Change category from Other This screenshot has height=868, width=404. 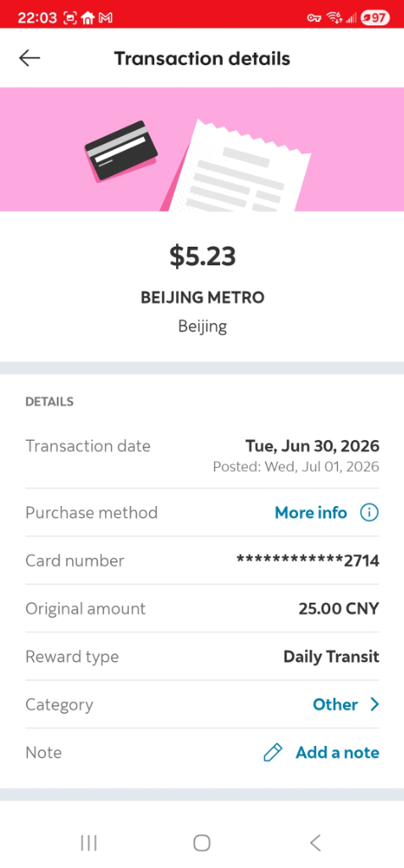click(x=335, y=704)
